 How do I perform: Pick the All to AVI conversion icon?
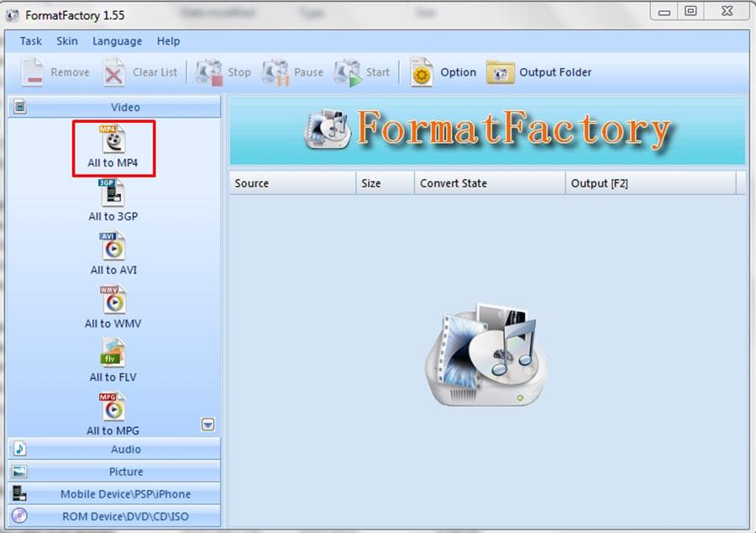click(x=113, y=246)
